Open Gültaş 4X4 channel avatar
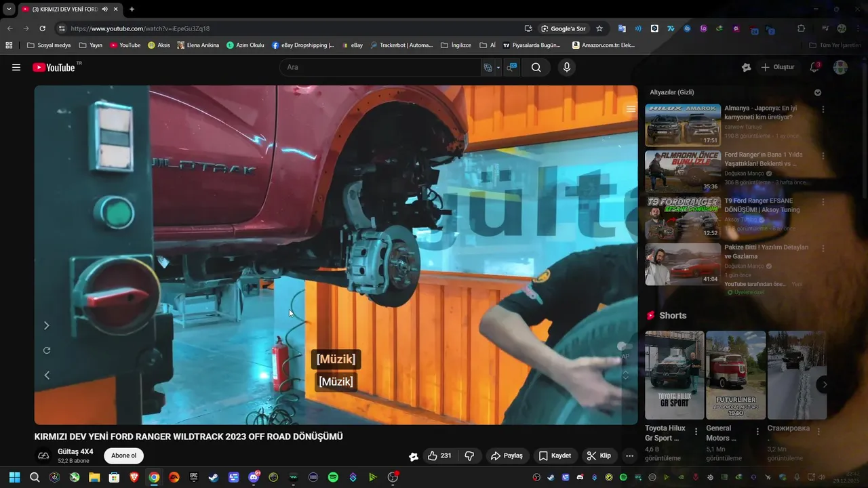 pos(43,455)
